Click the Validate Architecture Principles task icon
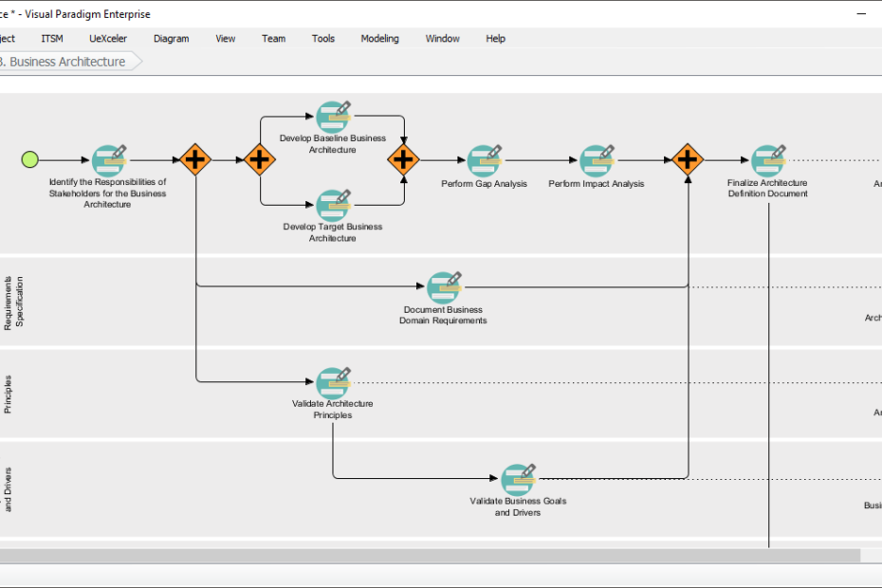 point(332,381)
